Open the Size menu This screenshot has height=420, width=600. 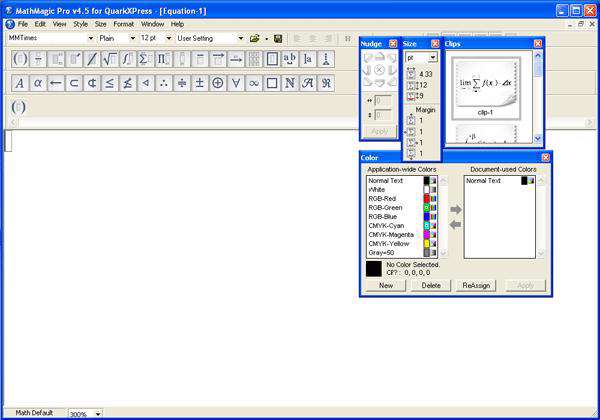pyautogui.click(x=101, y=24)
